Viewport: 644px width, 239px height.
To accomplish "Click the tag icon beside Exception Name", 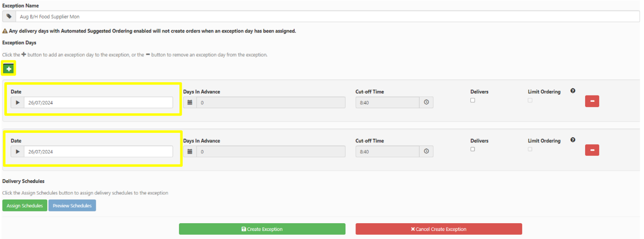I will (x=9, y=17).
